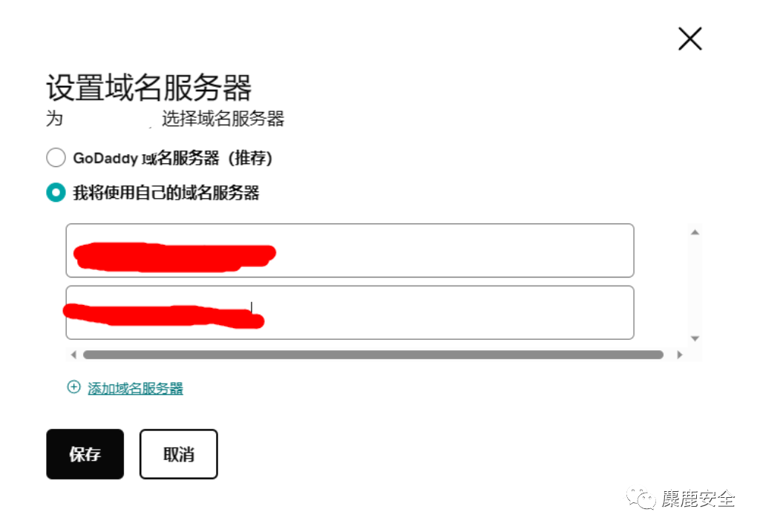
Task: Click the horizontal scrollbar right arrow
Action: 680,355
